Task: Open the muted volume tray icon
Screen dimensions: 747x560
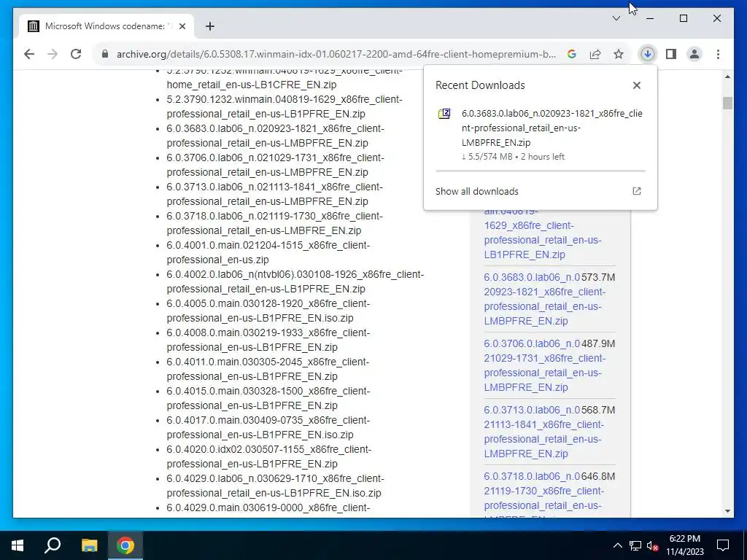Action: (653, 545)
